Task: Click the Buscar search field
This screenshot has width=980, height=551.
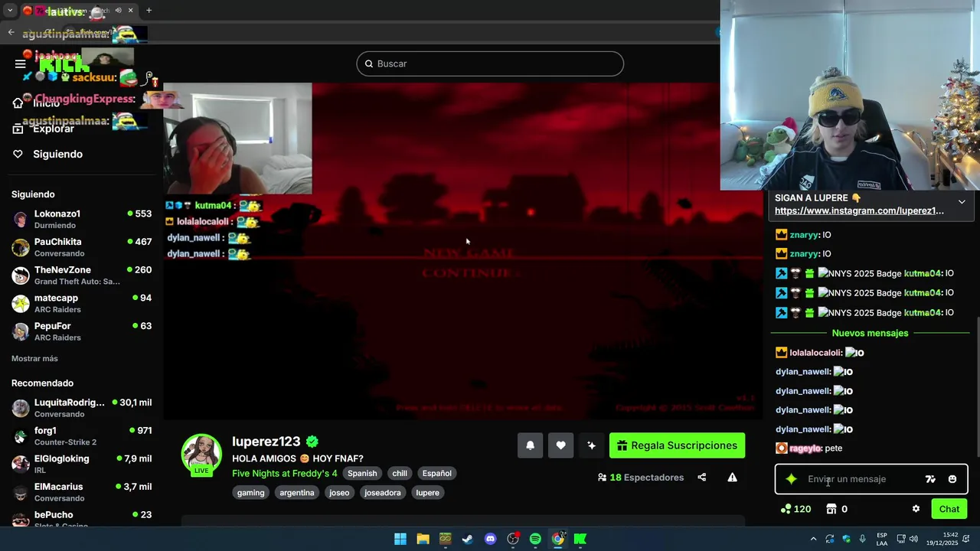Action: [x=490, y=64]
